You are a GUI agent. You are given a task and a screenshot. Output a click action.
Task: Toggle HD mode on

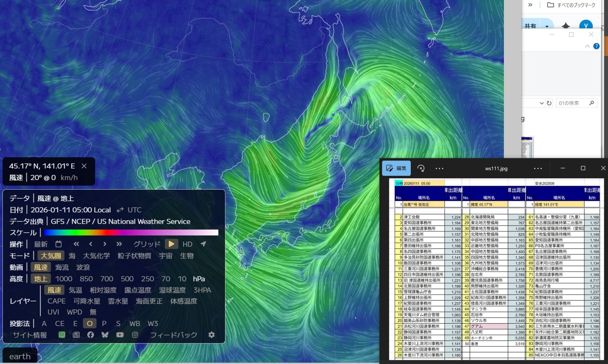click(187, 244)
